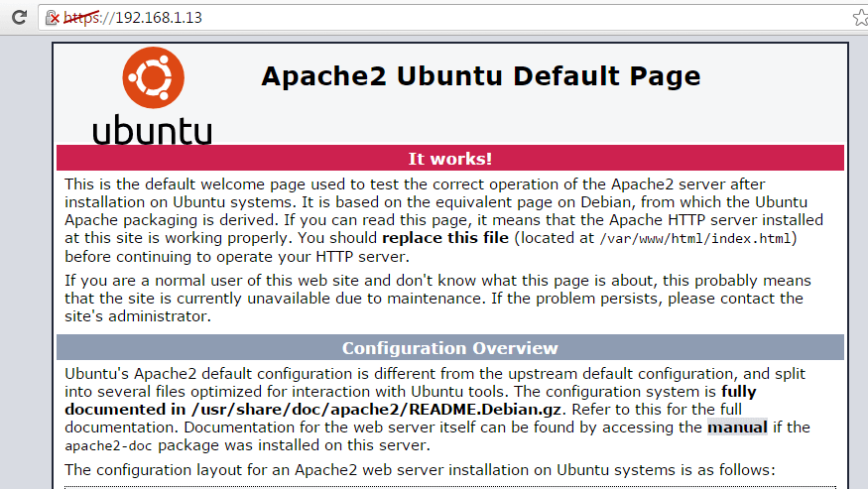
Task: Click the insecure HTTPS padlock warning icon
Action: [x=52, y=18]
